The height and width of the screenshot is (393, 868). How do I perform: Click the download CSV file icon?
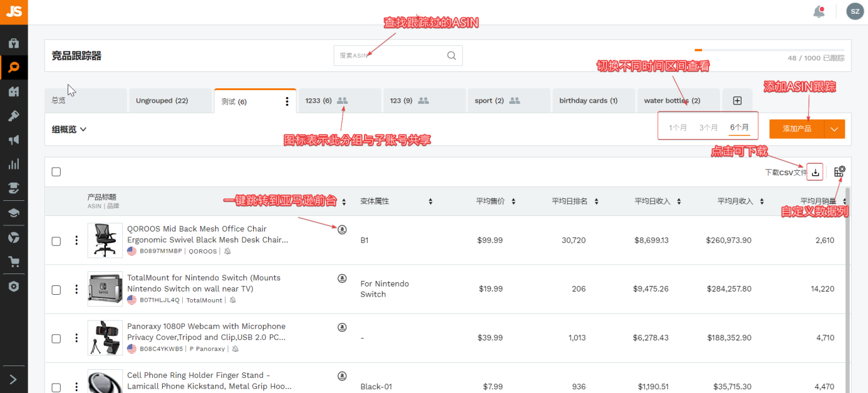(x=815, y=172)
